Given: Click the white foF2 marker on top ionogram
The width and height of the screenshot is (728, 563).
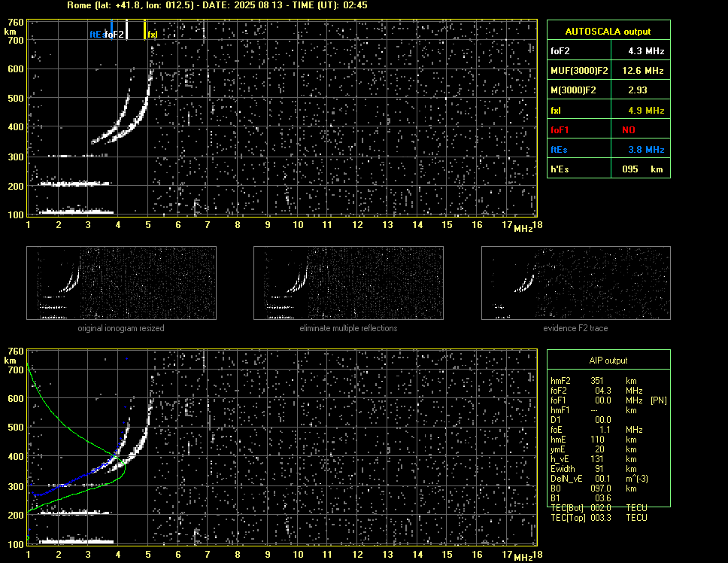Looking at the screenshot, I should tap(127, 29).
